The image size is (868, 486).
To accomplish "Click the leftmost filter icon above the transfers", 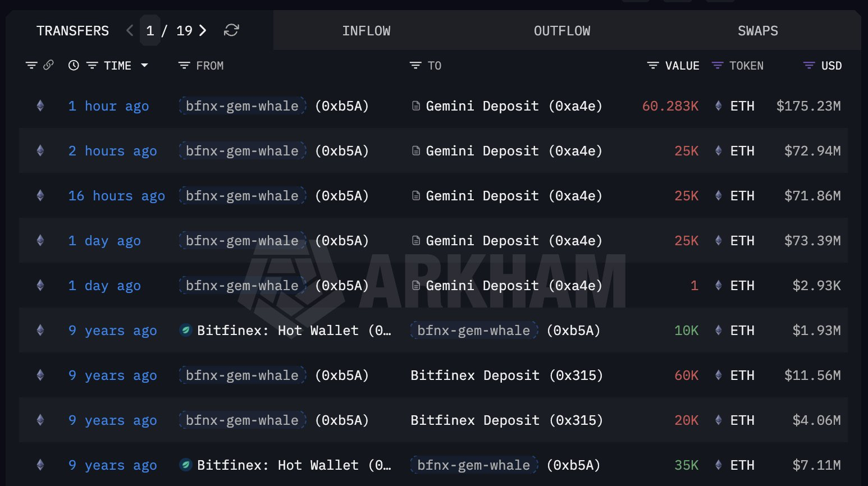I will (31, 65).
